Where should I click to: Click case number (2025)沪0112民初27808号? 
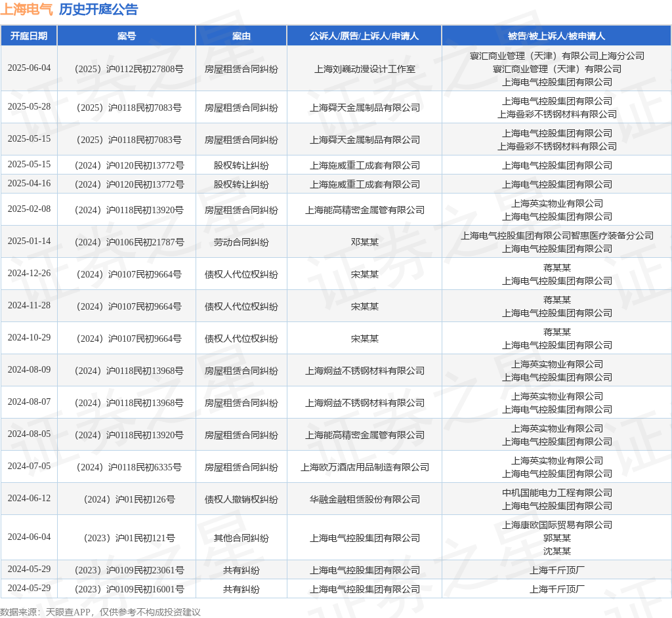pyautogui.click(x=129, y=69)
